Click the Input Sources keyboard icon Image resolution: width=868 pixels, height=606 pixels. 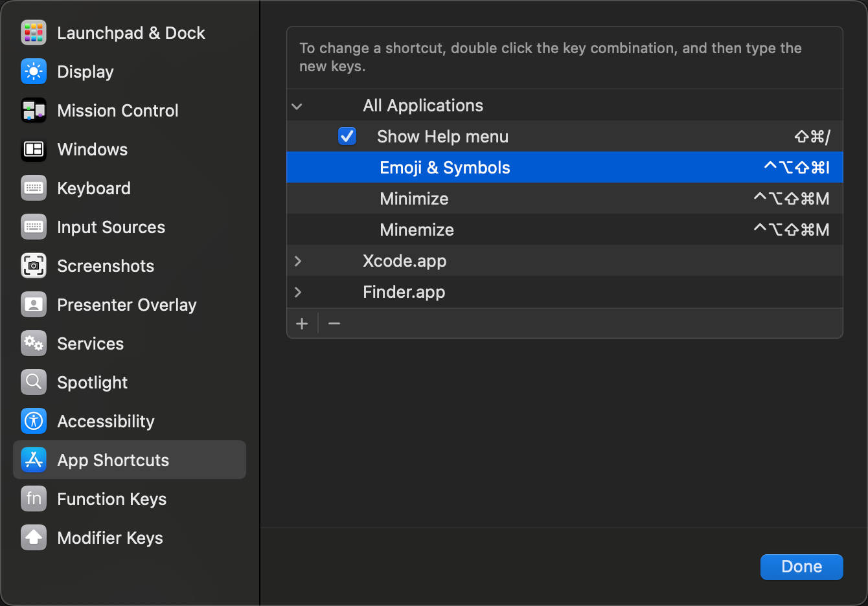tap(34, 227)
